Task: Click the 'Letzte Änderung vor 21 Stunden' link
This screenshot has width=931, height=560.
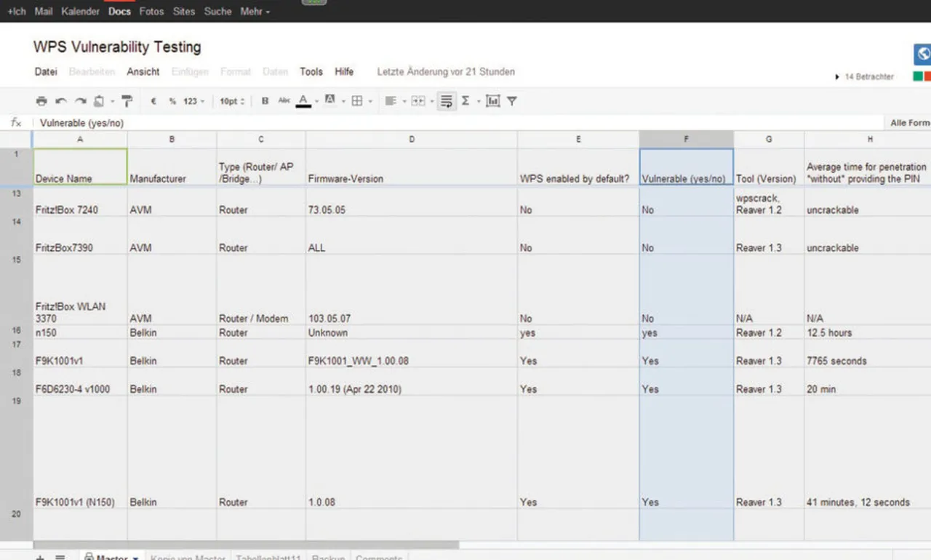Action: (445, 71)
